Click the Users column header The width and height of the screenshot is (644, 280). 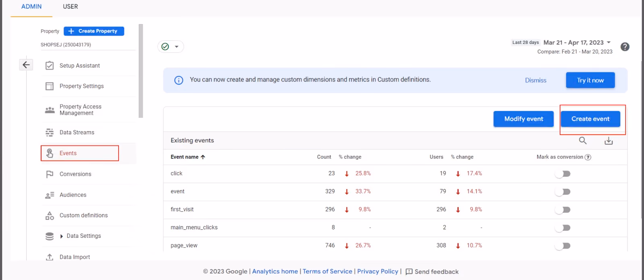[436, 157]
